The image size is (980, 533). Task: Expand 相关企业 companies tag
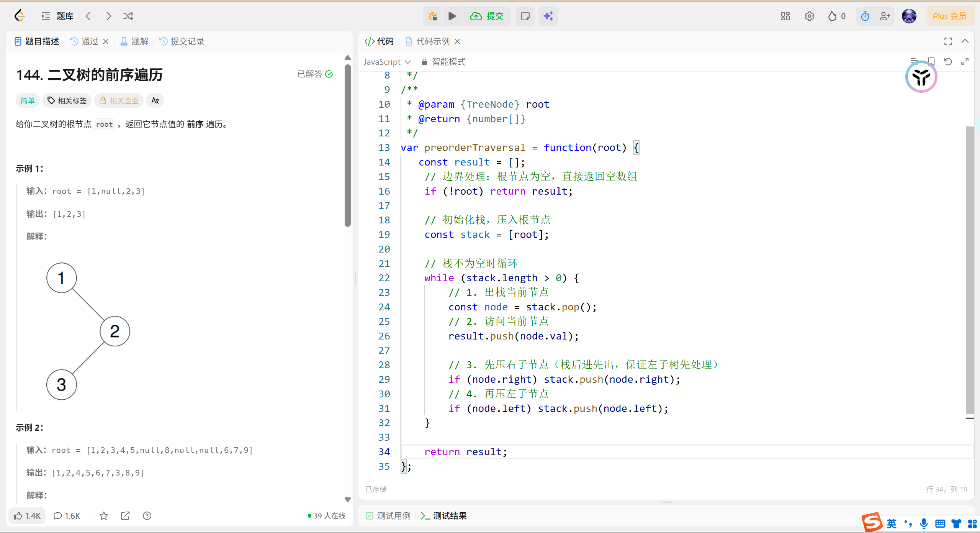[119, 100]
